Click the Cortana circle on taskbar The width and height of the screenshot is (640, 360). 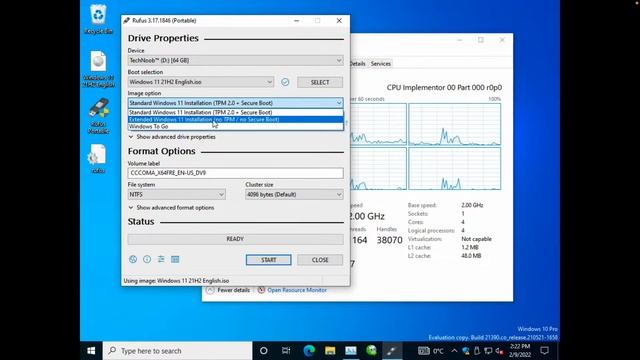pos(264,351)
